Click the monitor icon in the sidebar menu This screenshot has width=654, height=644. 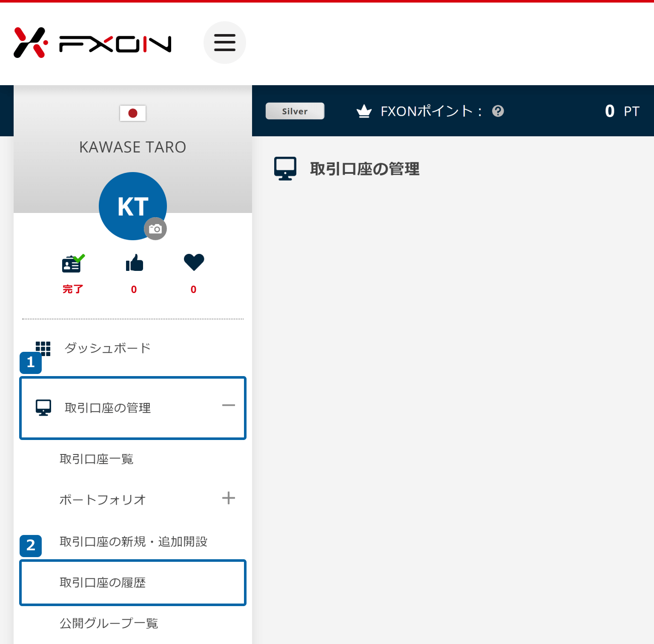coord(43,408)
